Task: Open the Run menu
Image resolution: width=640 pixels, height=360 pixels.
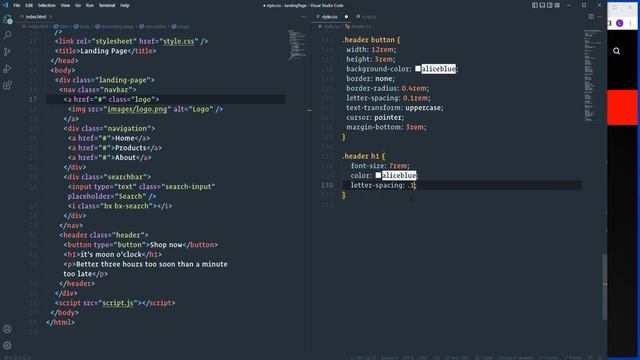Action: point(90,5)
